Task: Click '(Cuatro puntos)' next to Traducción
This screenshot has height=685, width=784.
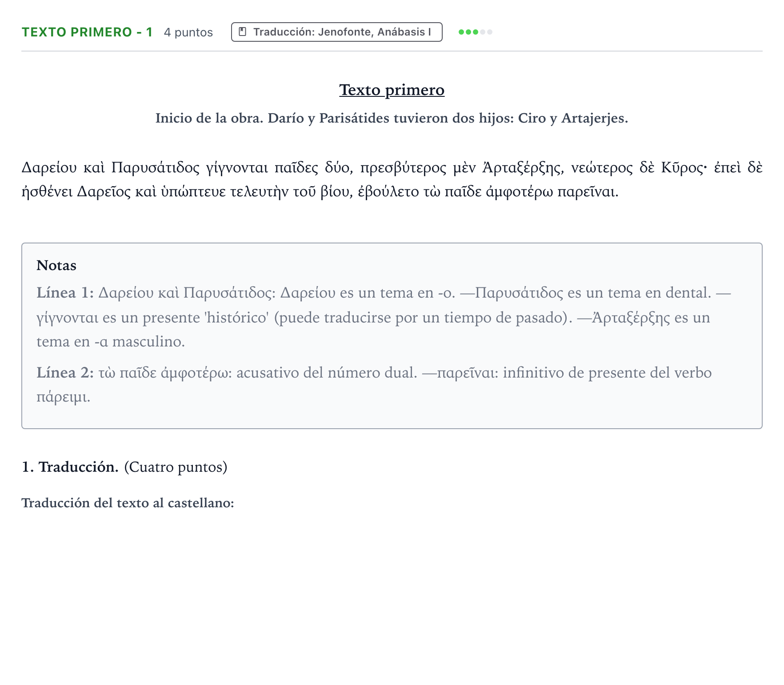Action: coord(176,467)
